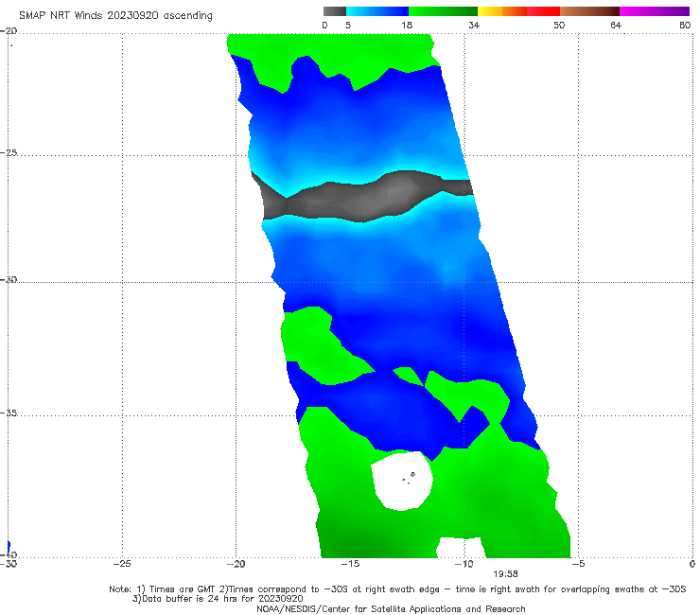Click the NOAA/NESDIS Center for Satellite Applications credit
Screen dimensions: 700x615
391,609
